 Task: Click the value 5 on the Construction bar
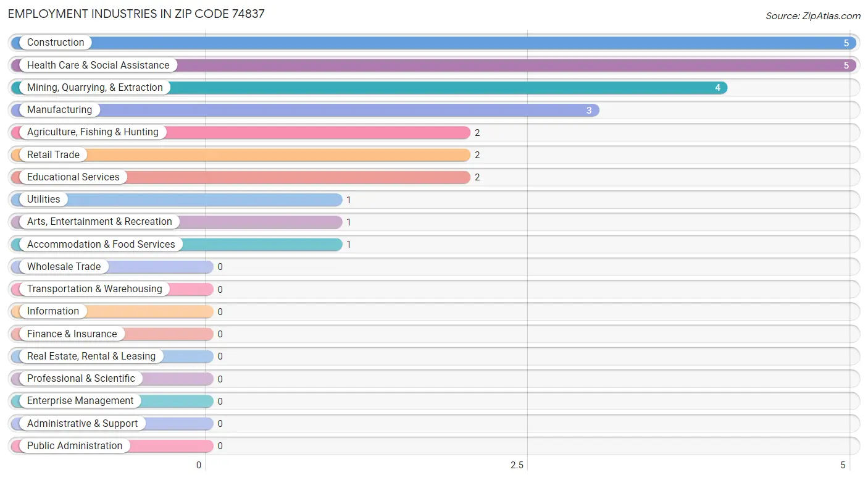click(846, 43)
